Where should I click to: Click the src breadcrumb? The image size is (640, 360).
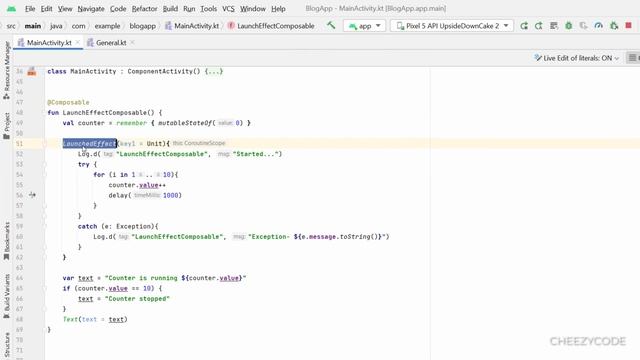(x=11, y=26)
